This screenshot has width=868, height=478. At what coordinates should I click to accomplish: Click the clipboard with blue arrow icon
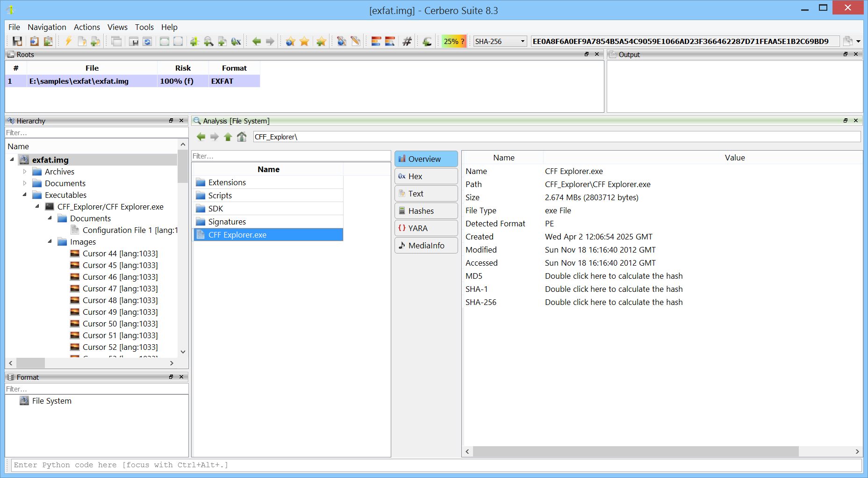34,41
